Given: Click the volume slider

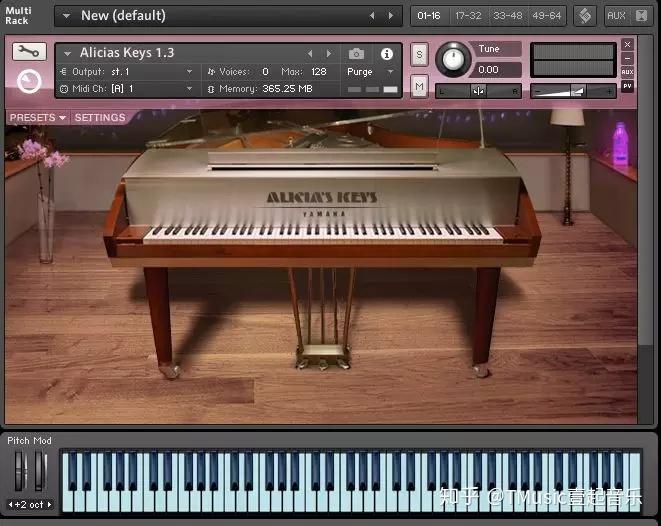Looking at the screenshot, I should pyautogui.click(x=573, y=91).
